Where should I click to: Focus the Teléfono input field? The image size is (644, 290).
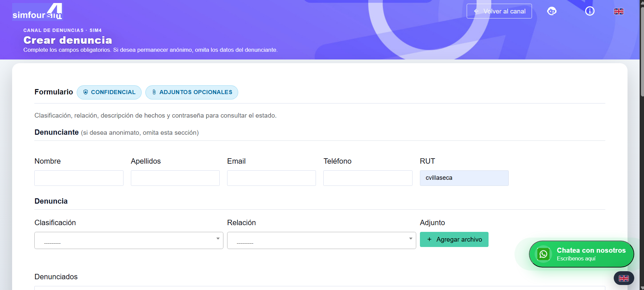[x=368, y=178]
